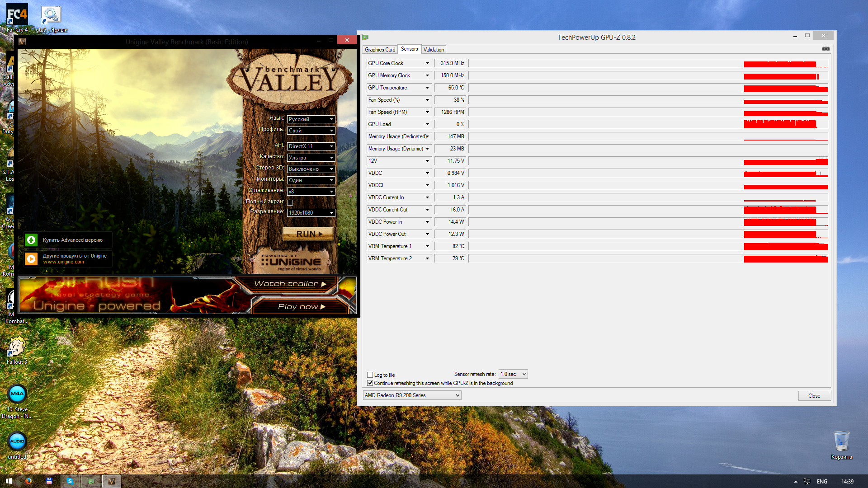Viewport: 868px width, 488px height.
Task: Switch to the Graphics Card tab
Action: 380,50
